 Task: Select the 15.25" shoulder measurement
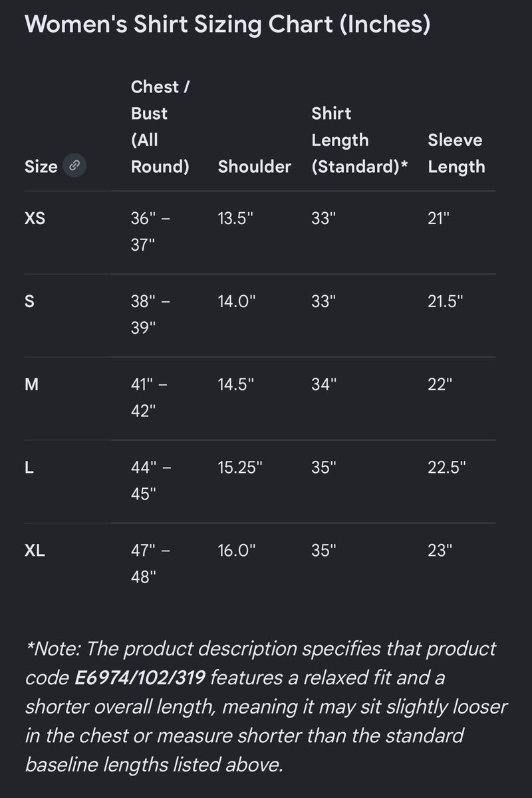[241, 467]
